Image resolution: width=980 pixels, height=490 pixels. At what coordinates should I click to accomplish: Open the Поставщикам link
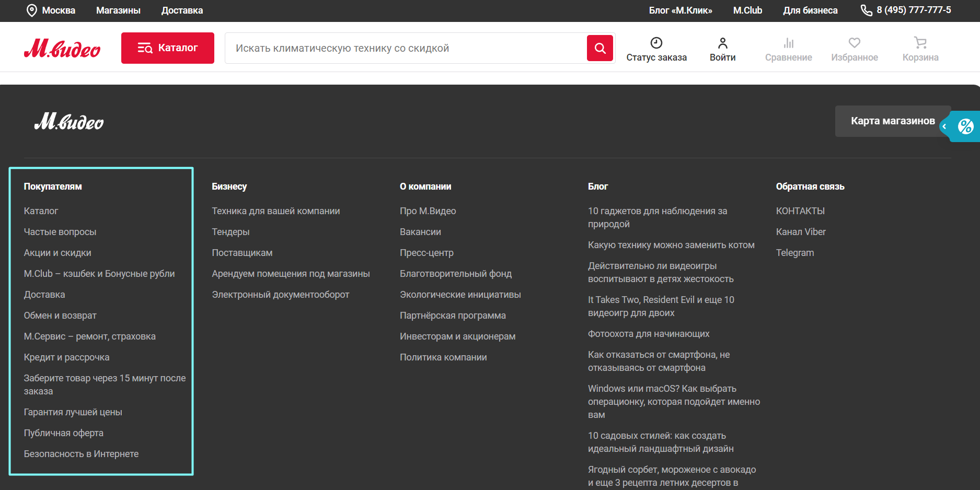[242, 253]
